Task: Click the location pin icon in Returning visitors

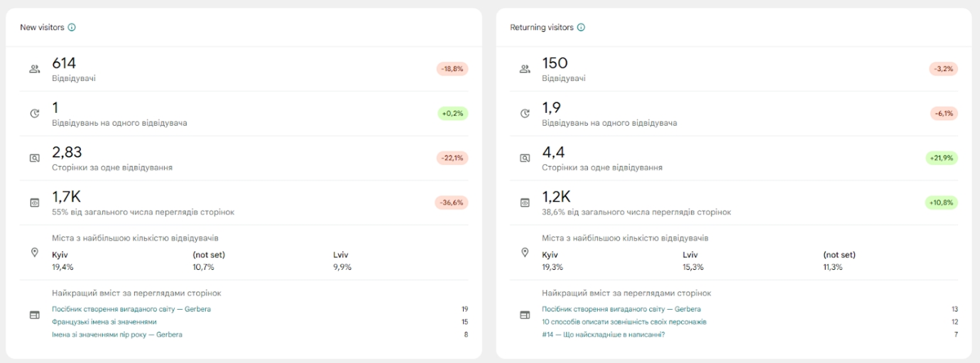Action: 525,252
